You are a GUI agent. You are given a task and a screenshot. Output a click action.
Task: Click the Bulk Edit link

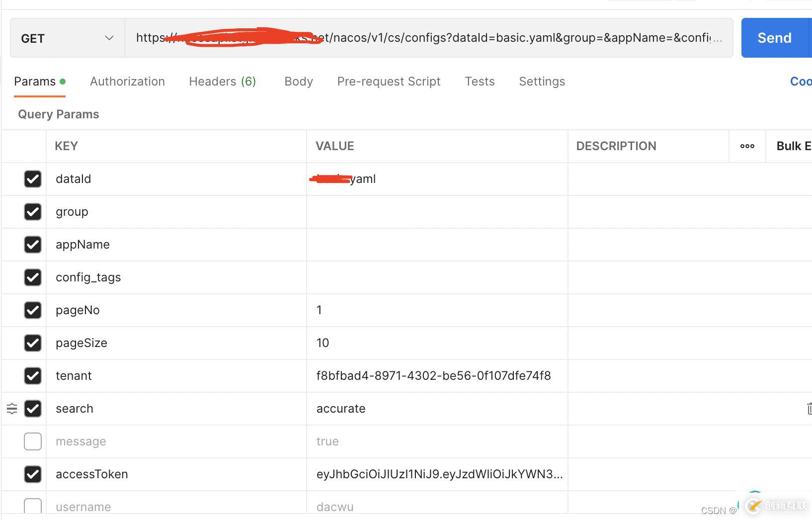click(793, 146)
